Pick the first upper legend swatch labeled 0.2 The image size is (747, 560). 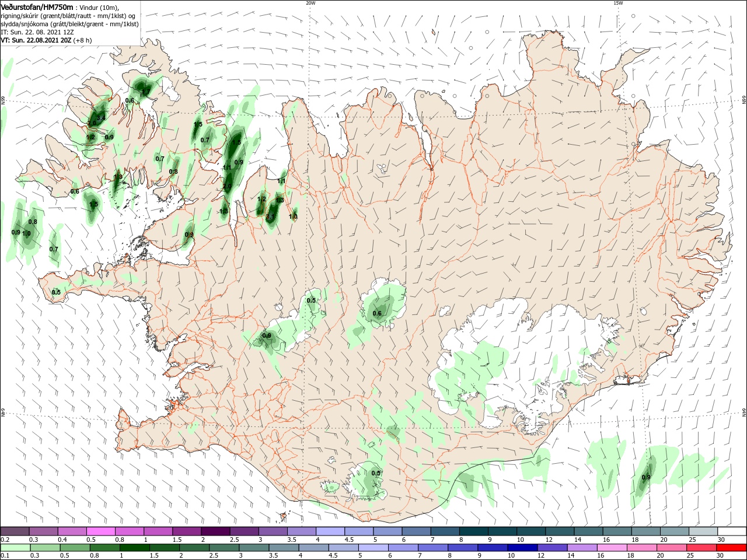(15, 531)
